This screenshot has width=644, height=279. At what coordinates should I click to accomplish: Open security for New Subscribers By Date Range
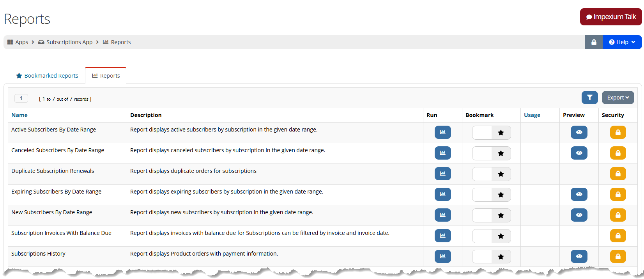click(618, 215)
